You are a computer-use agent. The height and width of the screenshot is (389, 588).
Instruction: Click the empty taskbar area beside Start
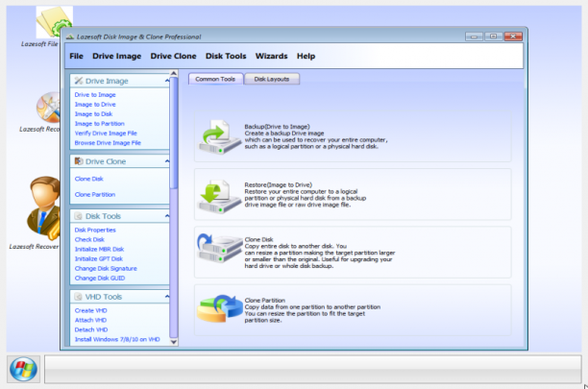pos(313,369)
